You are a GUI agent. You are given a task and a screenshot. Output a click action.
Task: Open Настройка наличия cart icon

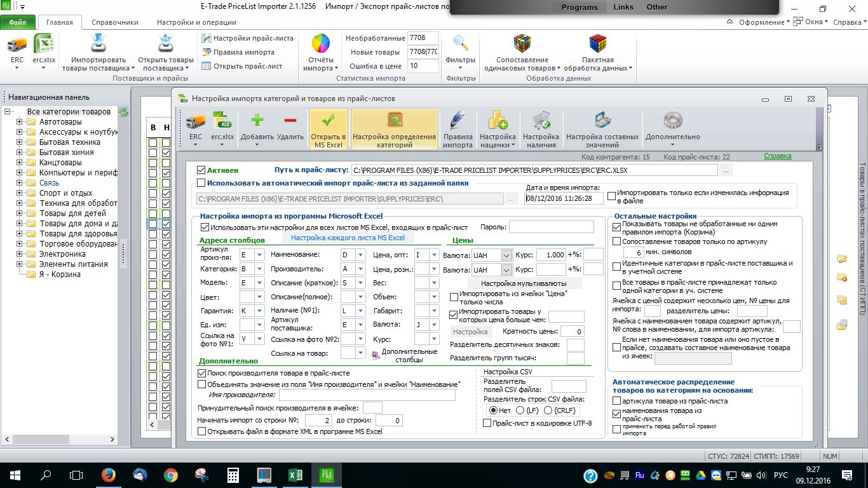pos(541,121)
